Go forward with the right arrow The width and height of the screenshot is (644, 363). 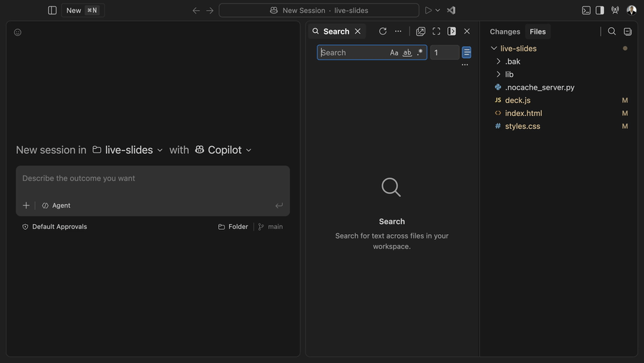(x=210, y=11)
